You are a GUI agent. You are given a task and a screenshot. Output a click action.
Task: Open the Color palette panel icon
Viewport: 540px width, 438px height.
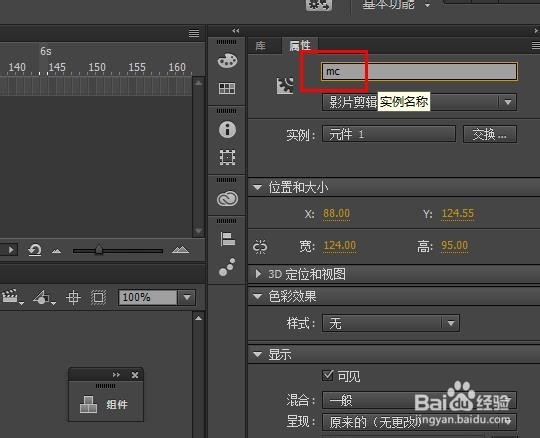point(227,61)
